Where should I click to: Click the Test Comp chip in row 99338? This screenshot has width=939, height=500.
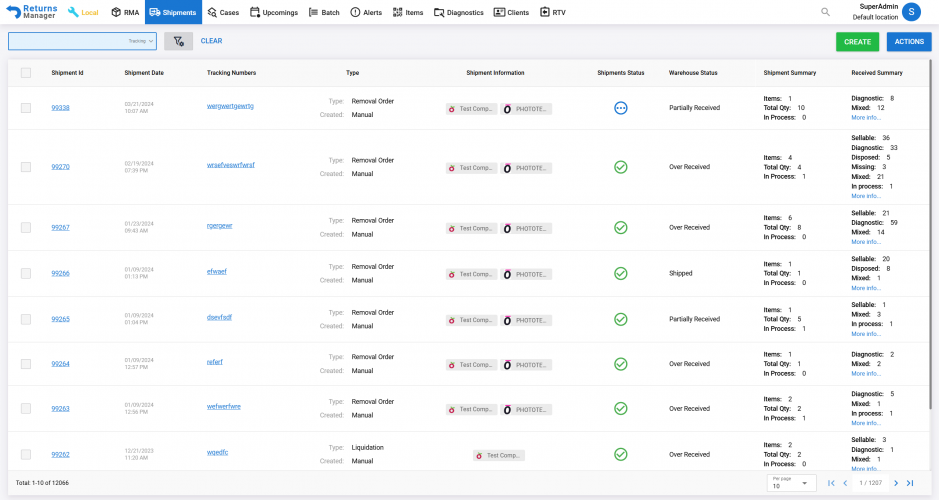click(x=471, y=109)
